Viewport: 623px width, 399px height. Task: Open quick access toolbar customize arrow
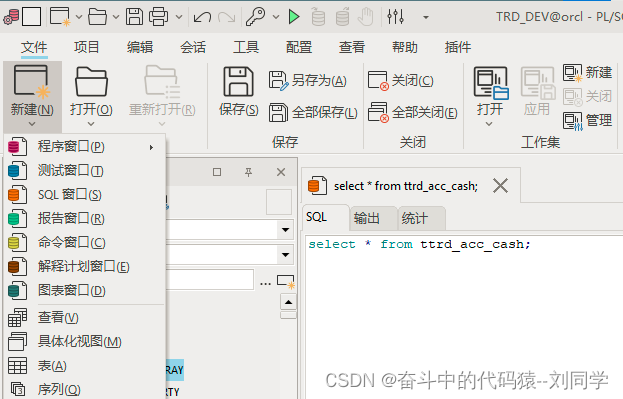(x=426, y=17)
